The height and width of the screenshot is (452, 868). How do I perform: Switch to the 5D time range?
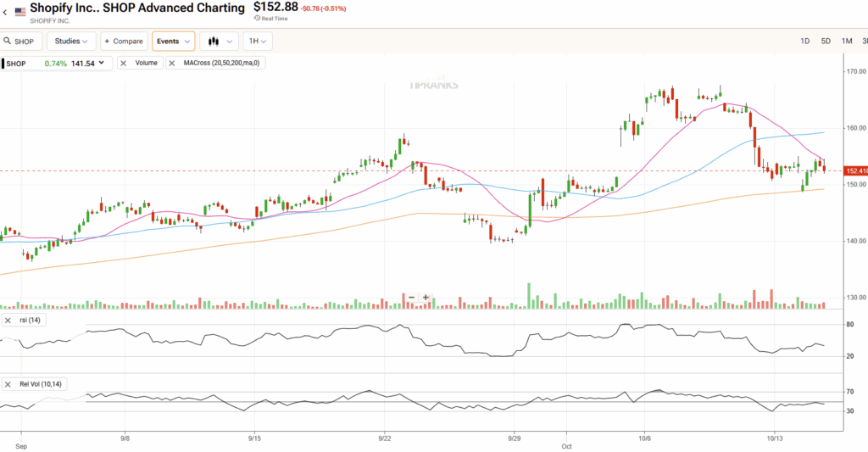pos(826,41)
